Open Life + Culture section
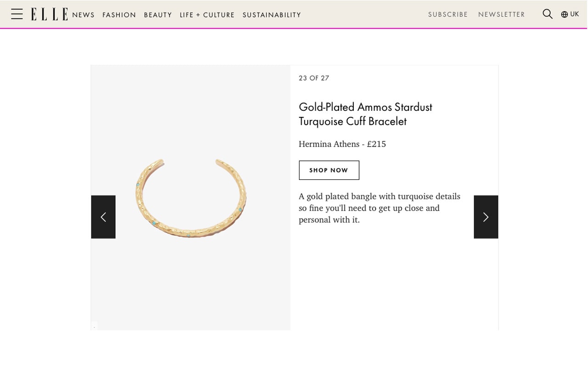Viewport: 588px width, 368px height. [207, 15]
